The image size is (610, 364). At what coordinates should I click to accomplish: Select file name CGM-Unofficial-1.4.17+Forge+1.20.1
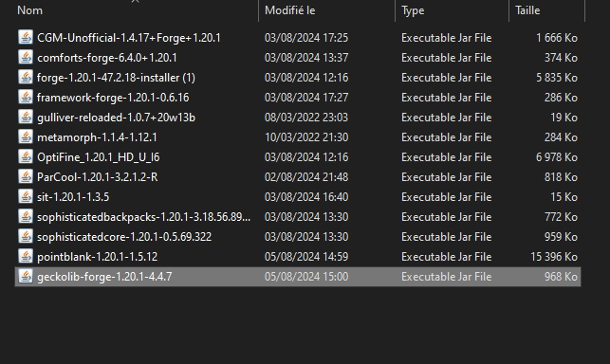point(129,38)
